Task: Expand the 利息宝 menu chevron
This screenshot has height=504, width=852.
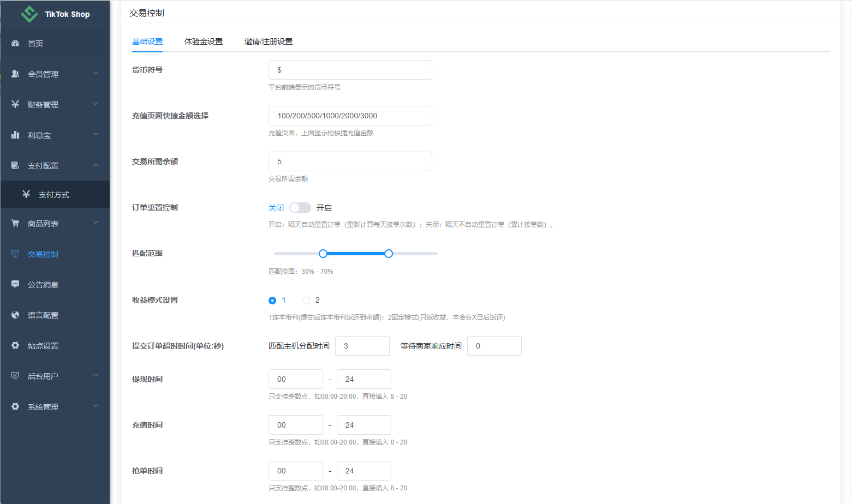Action: pyautogui.click(x=96, y=134)
